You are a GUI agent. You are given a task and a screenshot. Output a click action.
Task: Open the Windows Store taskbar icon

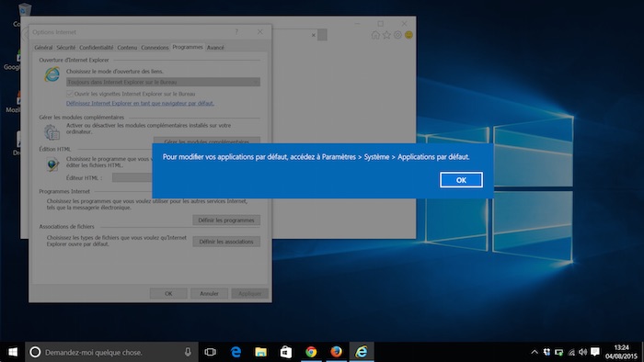click(286, 352)
